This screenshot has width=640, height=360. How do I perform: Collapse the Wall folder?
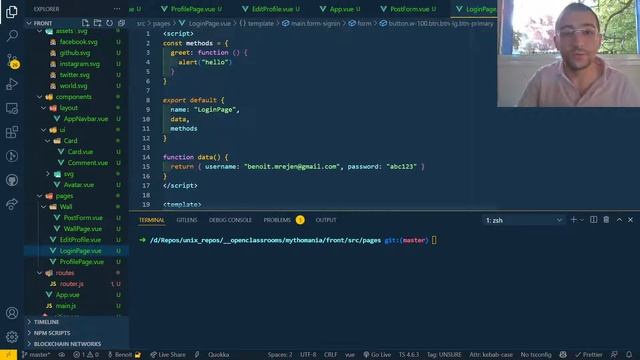[44, 207]
